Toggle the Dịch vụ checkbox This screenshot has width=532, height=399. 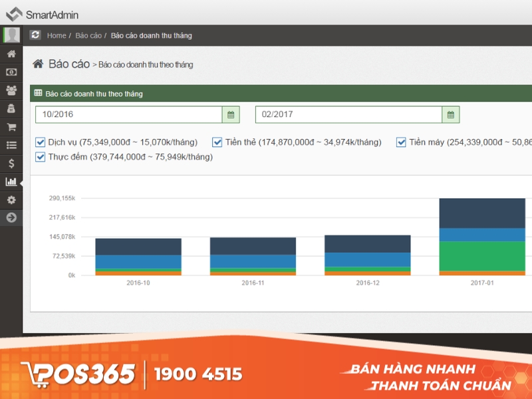(40, 142)
